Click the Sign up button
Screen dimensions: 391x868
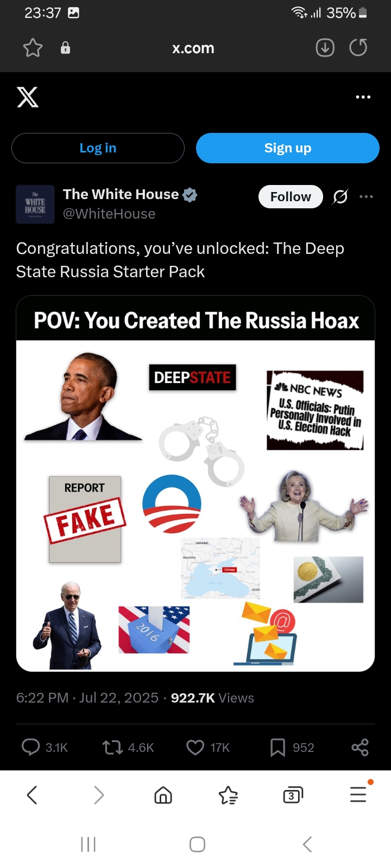pos(288,148)
